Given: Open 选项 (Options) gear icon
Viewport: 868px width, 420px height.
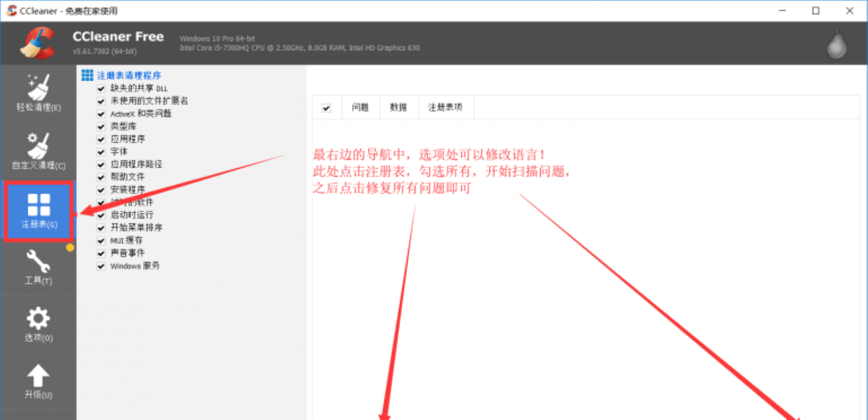Looking at the screenshot, I should [38, 323].
